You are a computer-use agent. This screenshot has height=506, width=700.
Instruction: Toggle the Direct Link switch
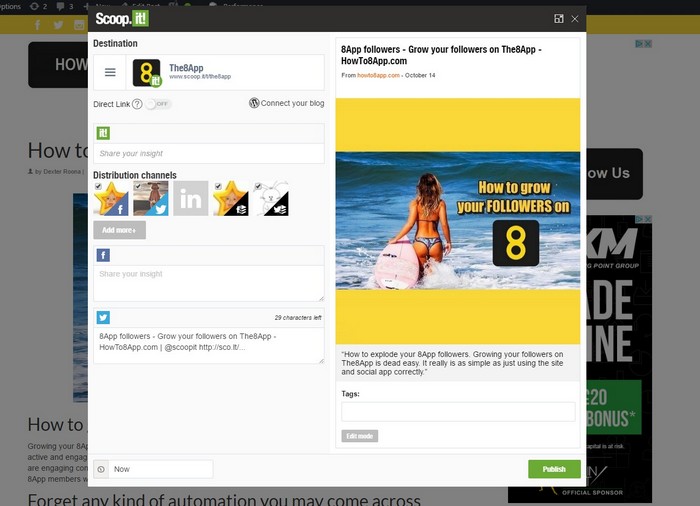158,104
